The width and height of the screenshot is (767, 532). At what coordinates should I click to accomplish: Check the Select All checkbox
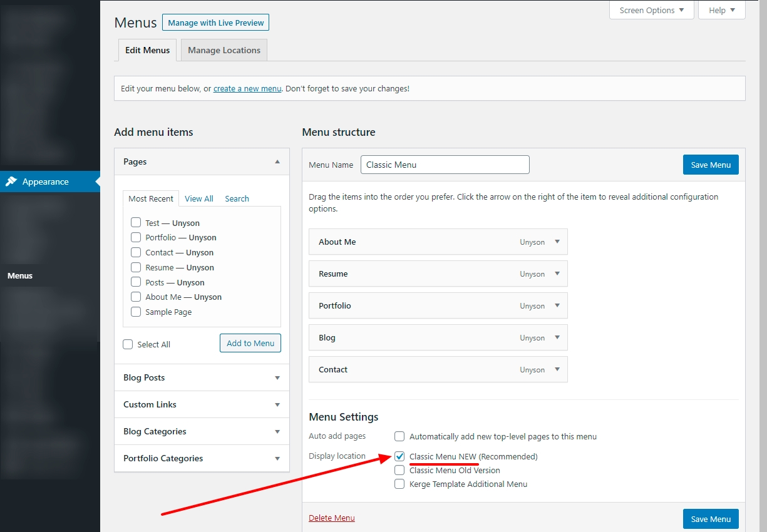(128, 344)
